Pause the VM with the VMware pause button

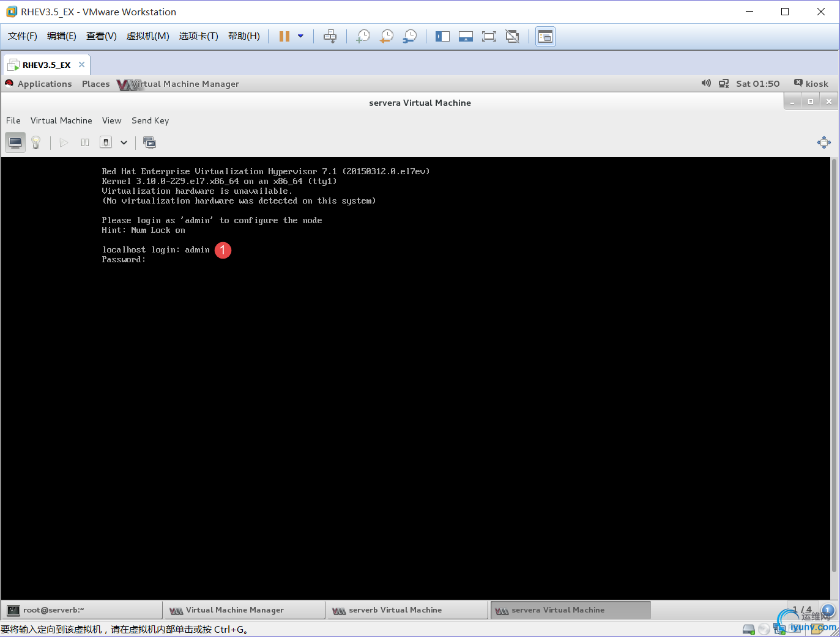pyautogui.click(x=284, y=37)
